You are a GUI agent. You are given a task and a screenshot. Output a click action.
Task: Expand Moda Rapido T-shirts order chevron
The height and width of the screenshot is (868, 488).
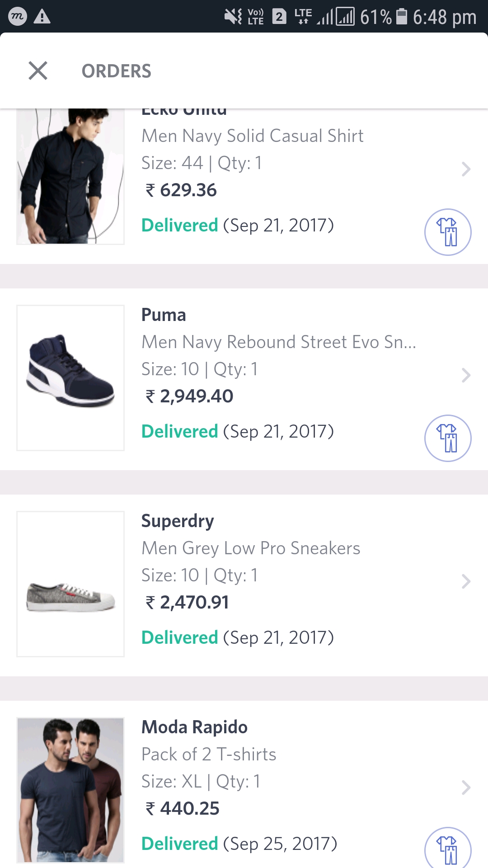tap(466, 788)
